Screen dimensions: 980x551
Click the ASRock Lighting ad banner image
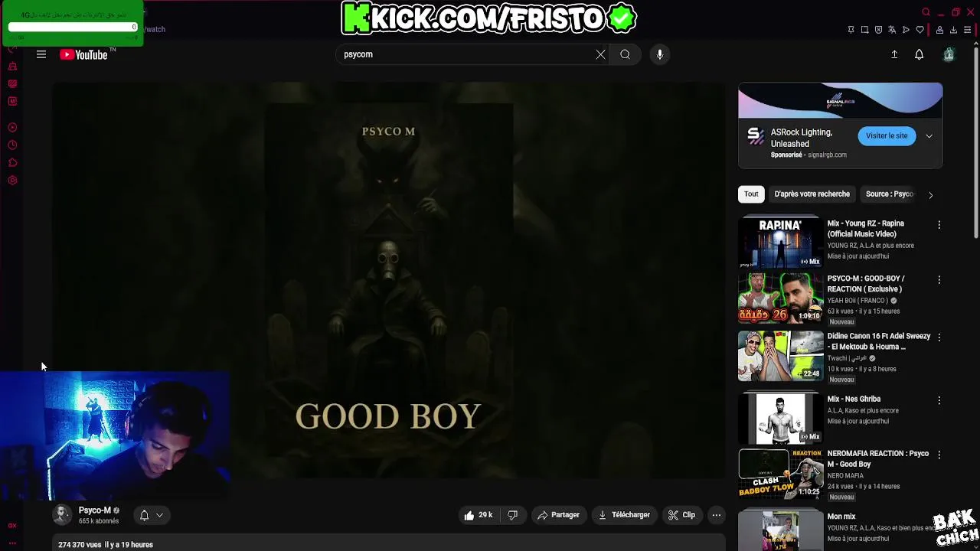tap(840, 101)
